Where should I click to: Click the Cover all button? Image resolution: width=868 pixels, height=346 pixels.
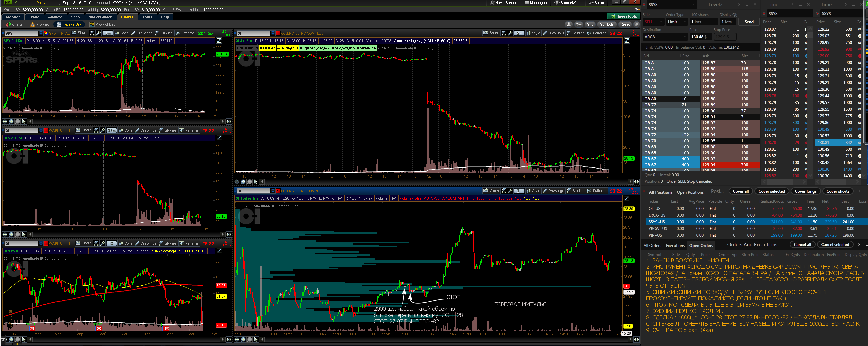click(741, 191)
